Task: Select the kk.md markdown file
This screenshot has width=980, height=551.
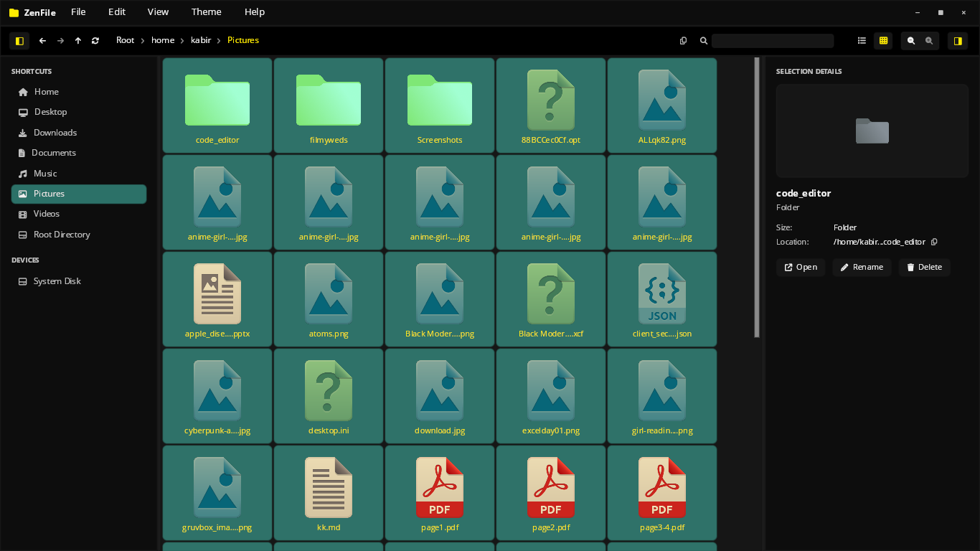Action: pyautogui.click(x=329, y=493)
